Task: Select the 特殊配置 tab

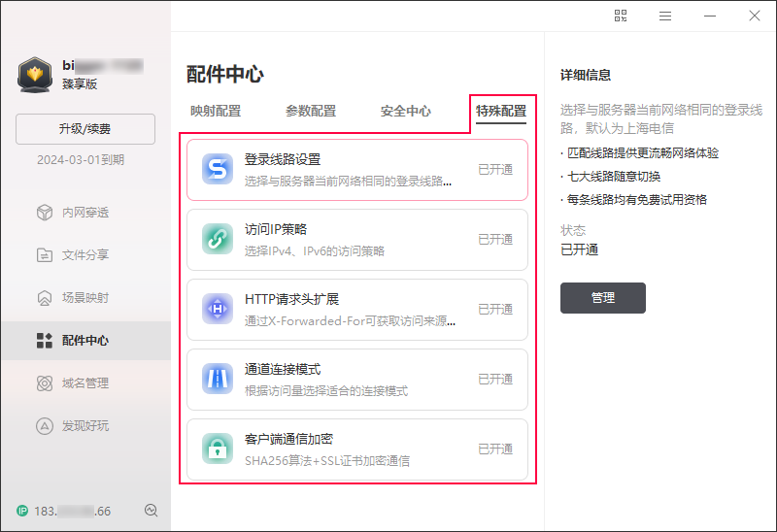Action: (x=501, y=111)
